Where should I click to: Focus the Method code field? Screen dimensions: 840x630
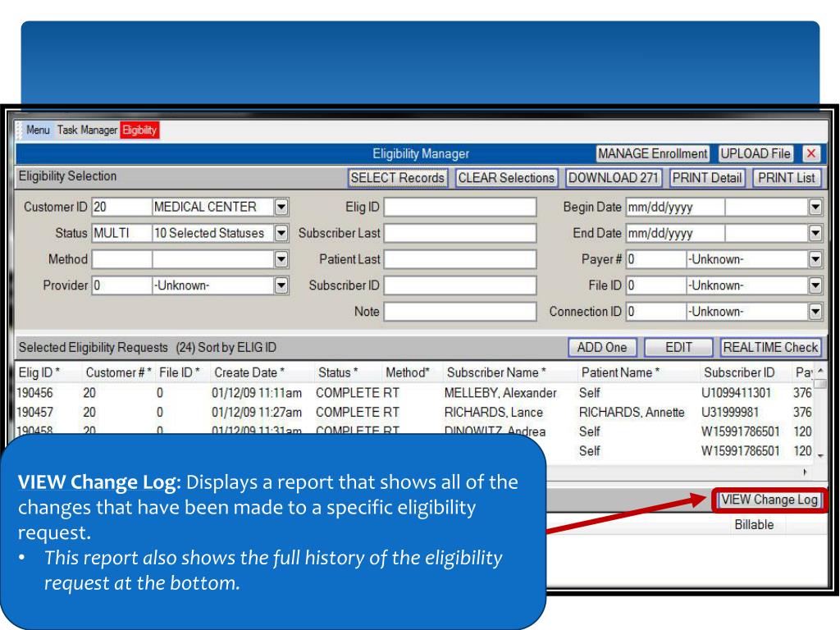(x=121, y=259)
